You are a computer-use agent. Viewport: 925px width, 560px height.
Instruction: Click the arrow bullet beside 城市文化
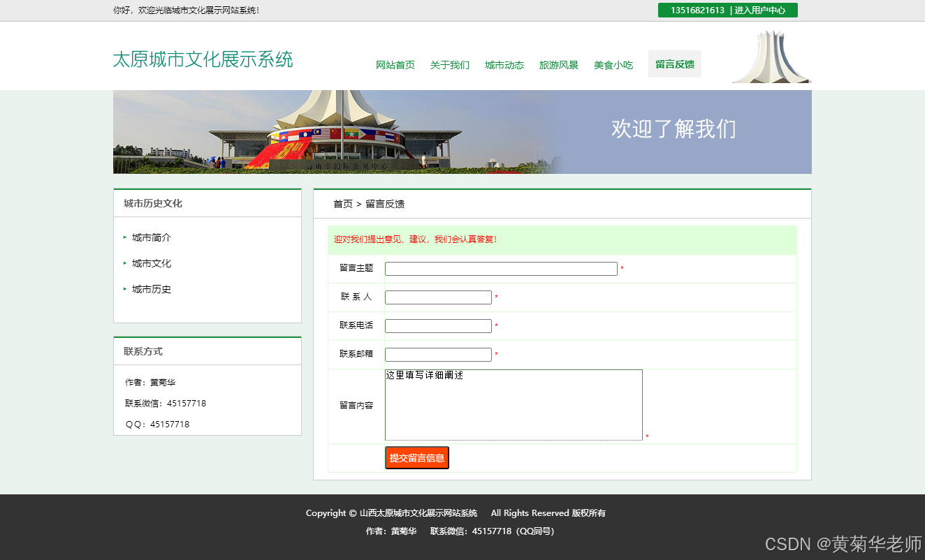tap(125, 263)
